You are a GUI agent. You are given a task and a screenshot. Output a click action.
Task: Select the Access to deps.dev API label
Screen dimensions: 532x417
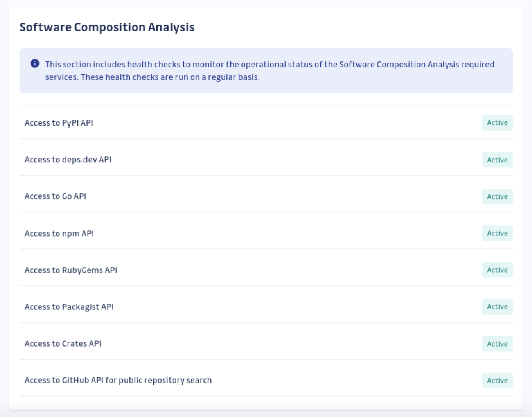point(68,160)
